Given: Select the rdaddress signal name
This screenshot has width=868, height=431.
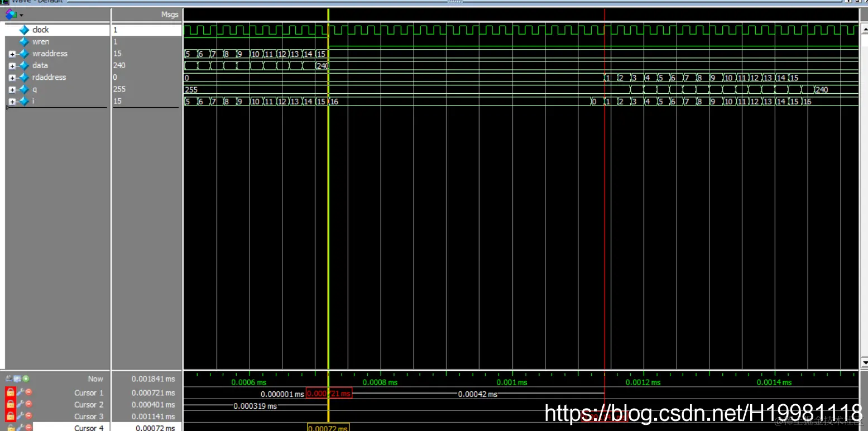Looking at the screenshot, I should (49, 78).
